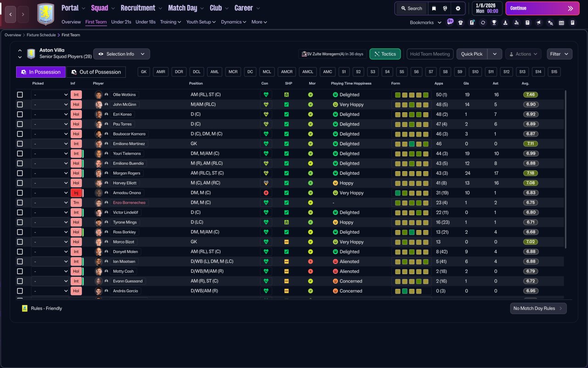Click the squad list vertical scrollbar
This screenshot has height=368, width=588.
pos(565,168)
